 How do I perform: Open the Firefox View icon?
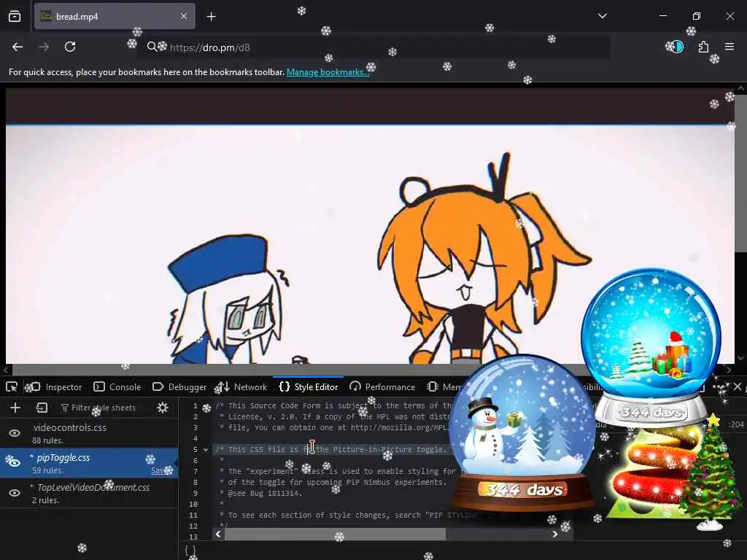[x=15, y=16]
